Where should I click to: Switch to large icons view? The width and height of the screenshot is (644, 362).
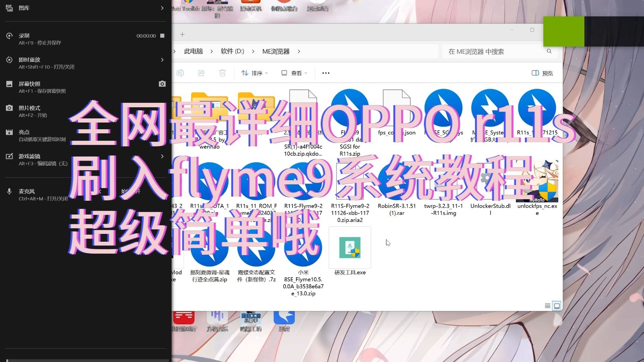557,306
